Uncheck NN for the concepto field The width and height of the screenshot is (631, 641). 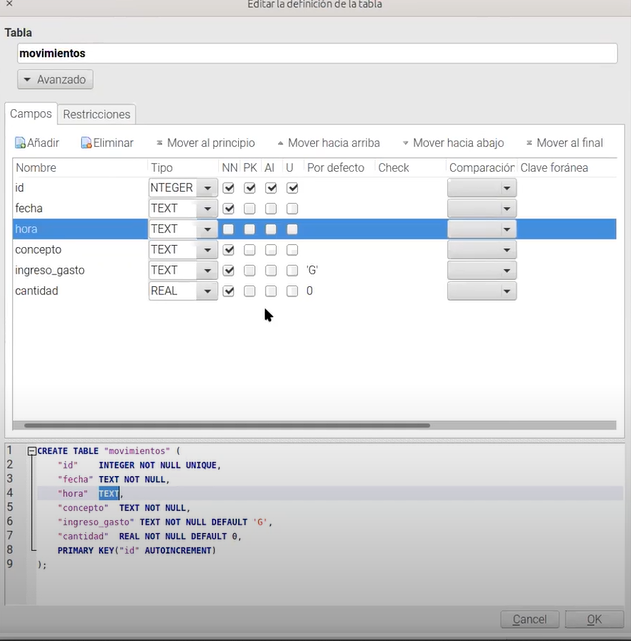point(228,250)
